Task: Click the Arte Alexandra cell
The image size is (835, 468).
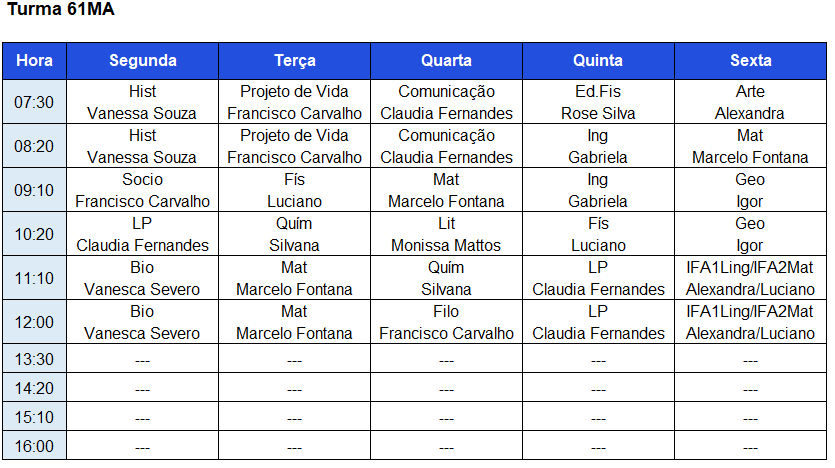Action: coord(750,102)
